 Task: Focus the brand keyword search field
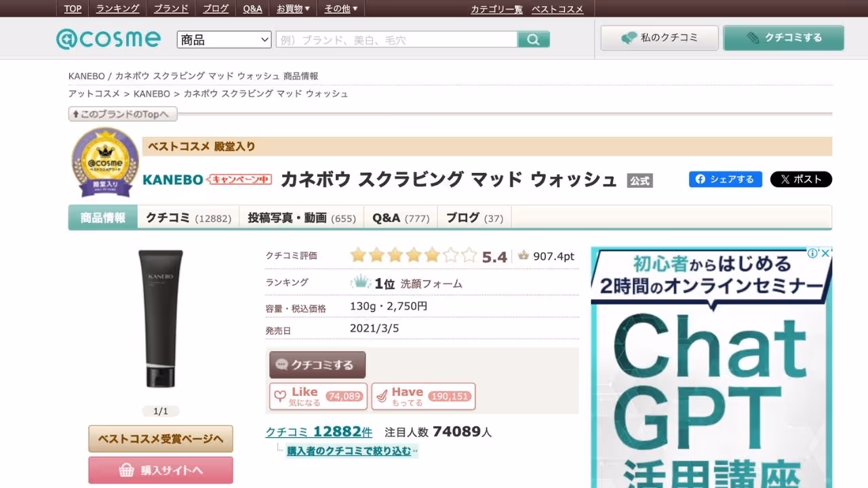click(397, 39)
